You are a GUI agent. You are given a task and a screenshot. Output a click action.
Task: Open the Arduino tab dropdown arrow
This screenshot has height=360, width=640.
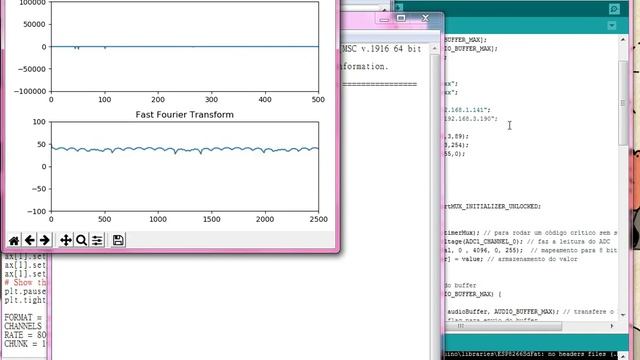coord(611,26)
